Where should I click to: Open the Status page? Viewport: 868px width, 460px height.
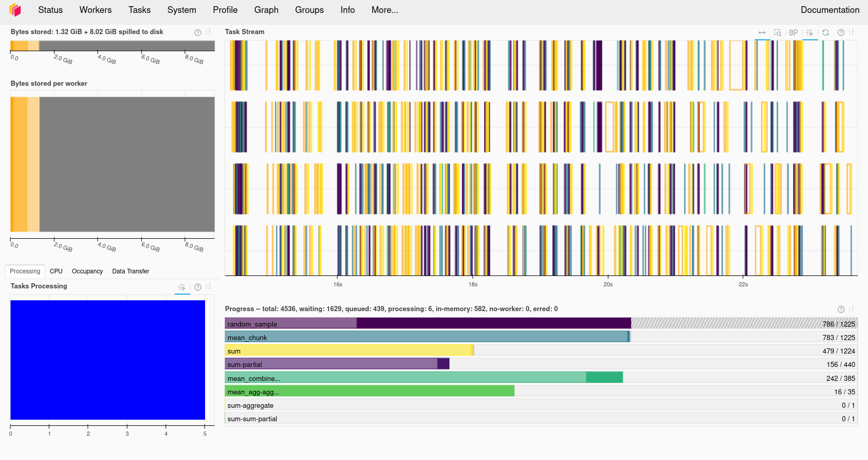point(51,10)
